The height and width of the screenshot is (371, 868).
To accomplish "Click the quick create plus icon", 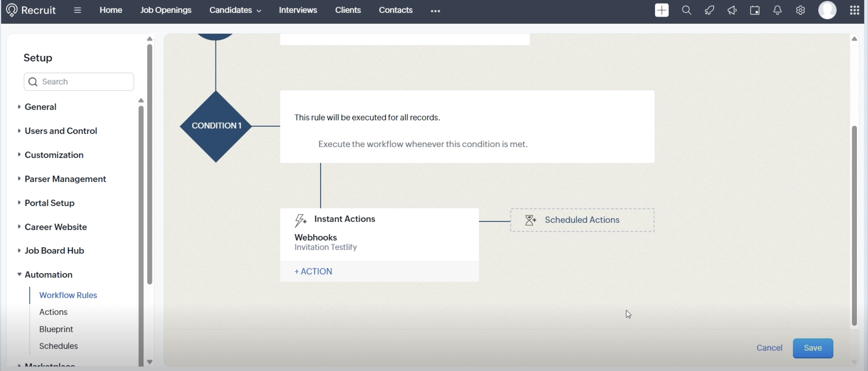I will tap(661, 10).
